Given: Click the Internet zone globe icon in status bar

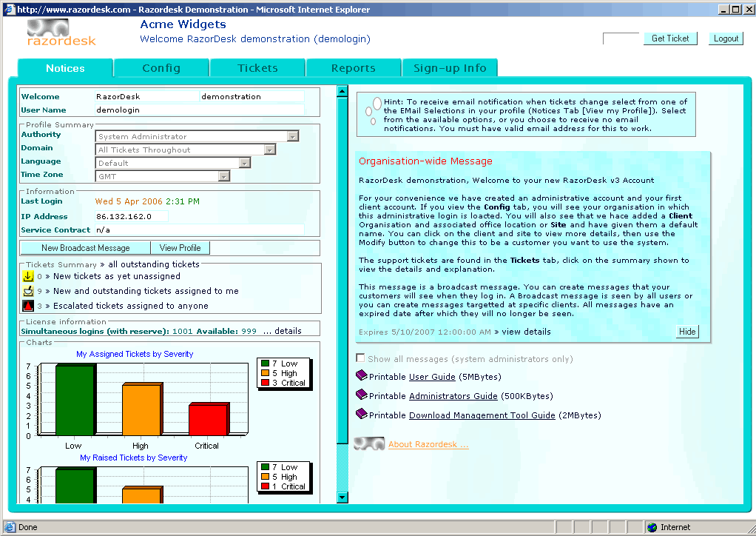Looking at the screenshot, I should coord(652,527).
